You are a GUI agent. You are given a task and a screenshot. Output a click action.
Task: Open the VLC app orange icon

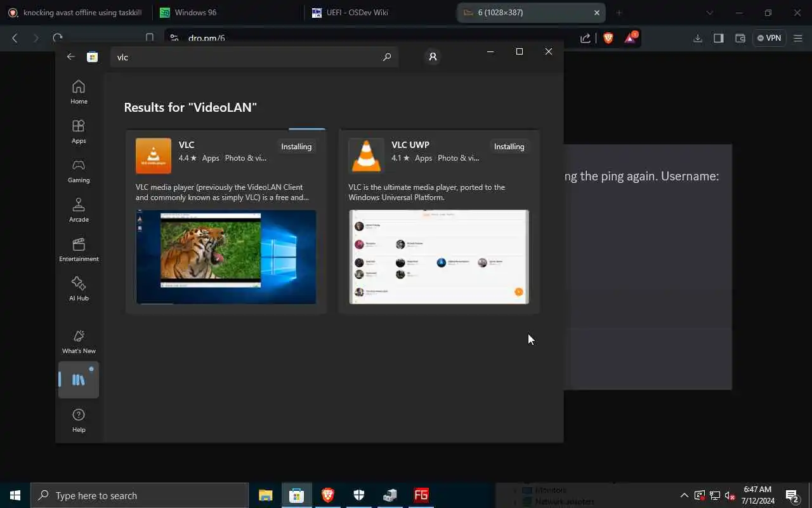click(154, 156)
